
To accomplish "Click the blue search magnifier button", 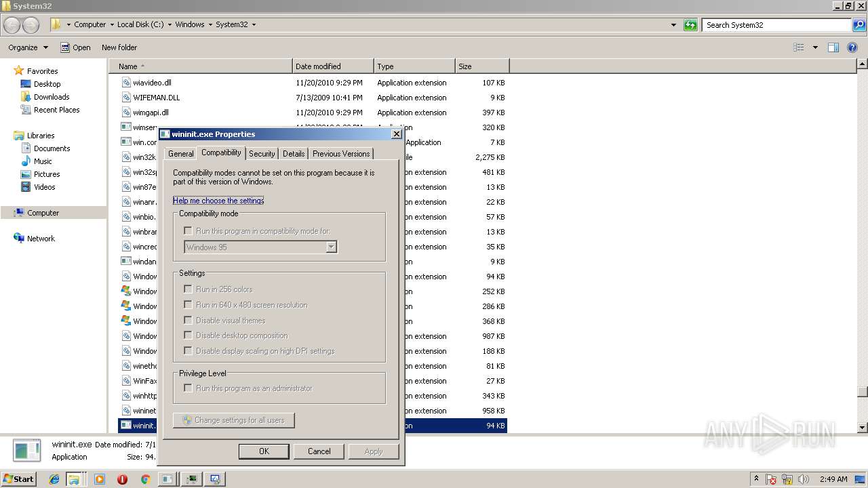I will click(x=859, y=25).
